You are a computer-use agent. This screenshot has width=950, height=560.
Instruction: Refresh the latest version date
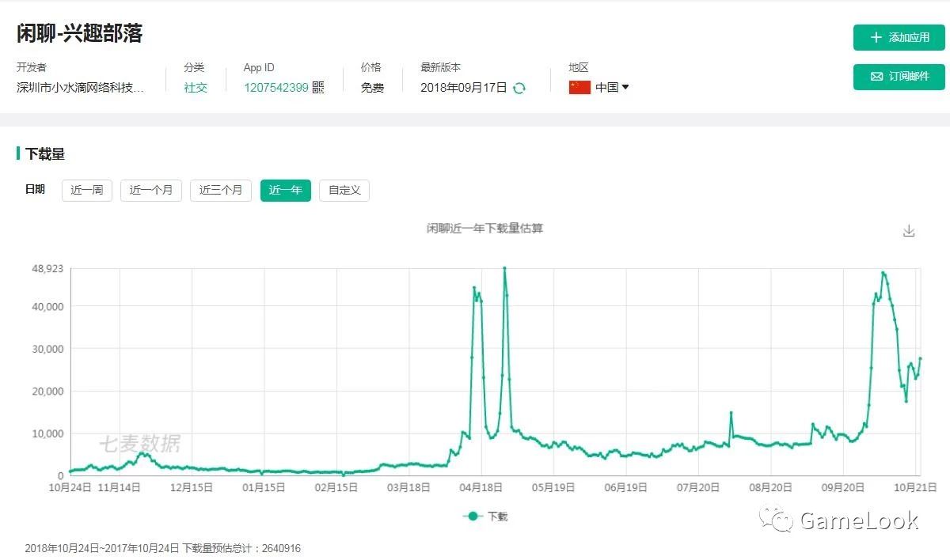[x=519, y=89]
